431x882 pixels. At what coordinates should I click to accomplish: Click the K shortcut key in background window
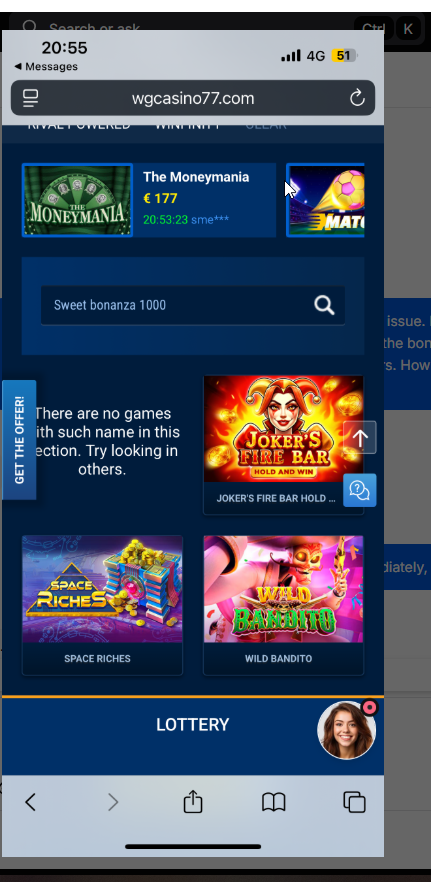(408, 28)
